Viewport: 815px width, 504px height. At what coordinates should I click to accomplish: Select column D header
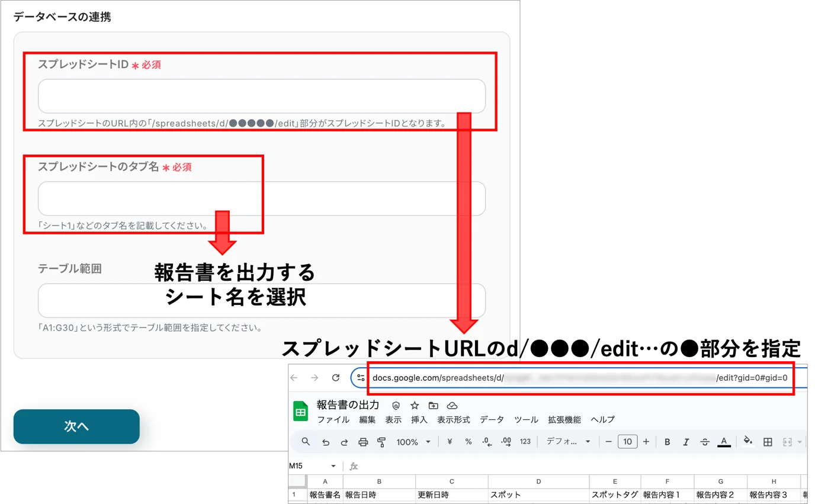point(538,481)
